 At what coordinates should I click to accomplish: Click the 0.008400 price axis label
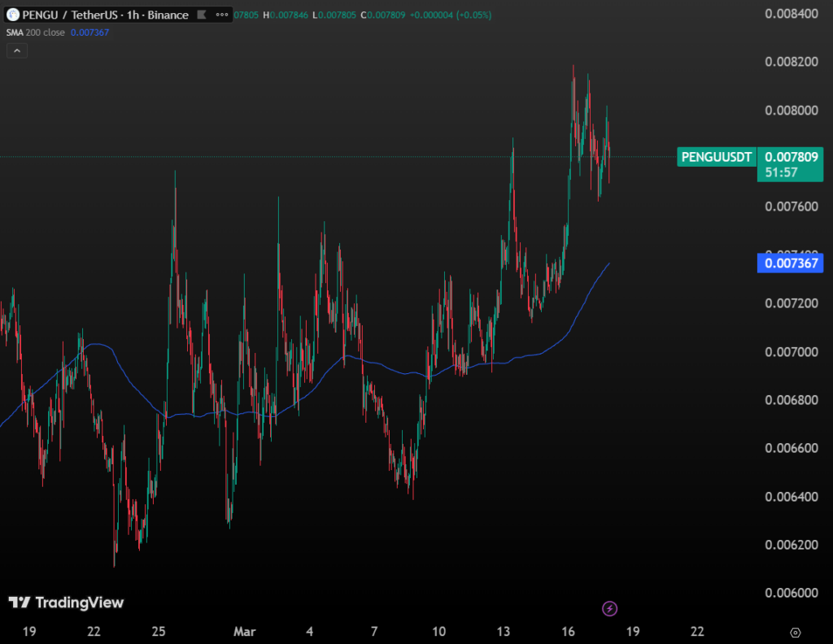(792, 14)
